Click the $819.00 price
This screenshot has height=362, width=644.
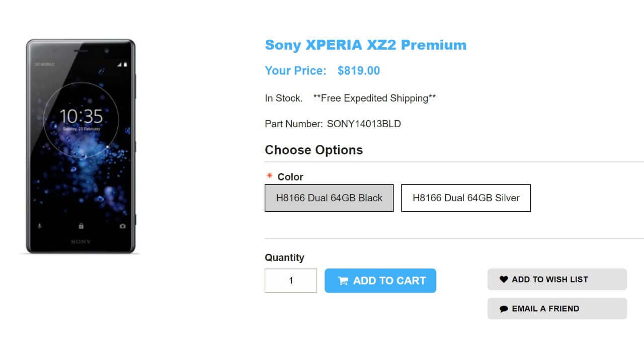(x=359, y=71)
